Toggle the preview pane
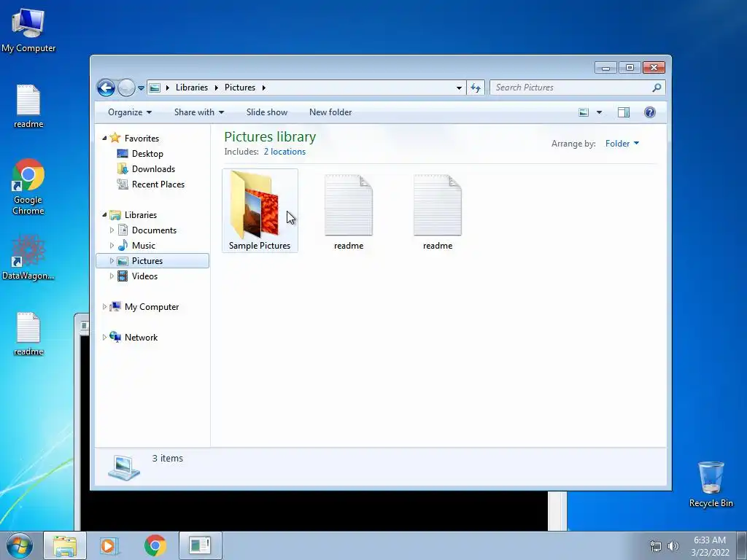The height and width of the screenshot is (560, 747). click(x=624, y=112)
